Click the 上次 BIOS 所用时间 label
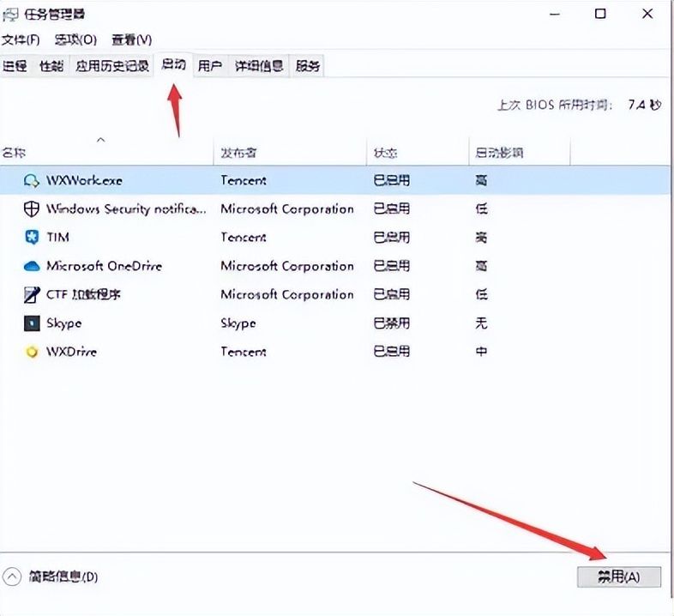674x616 pixels. (555, 105)
